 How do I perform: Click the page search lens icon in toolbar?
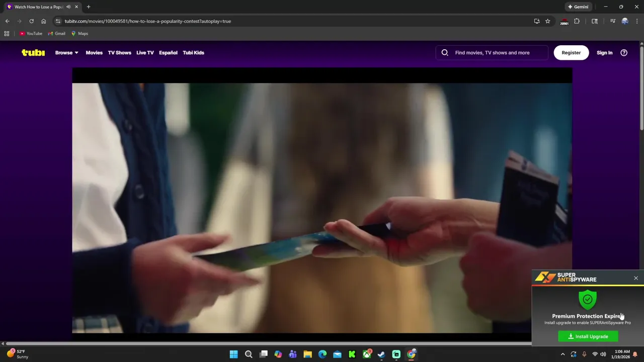click(595, 21)
